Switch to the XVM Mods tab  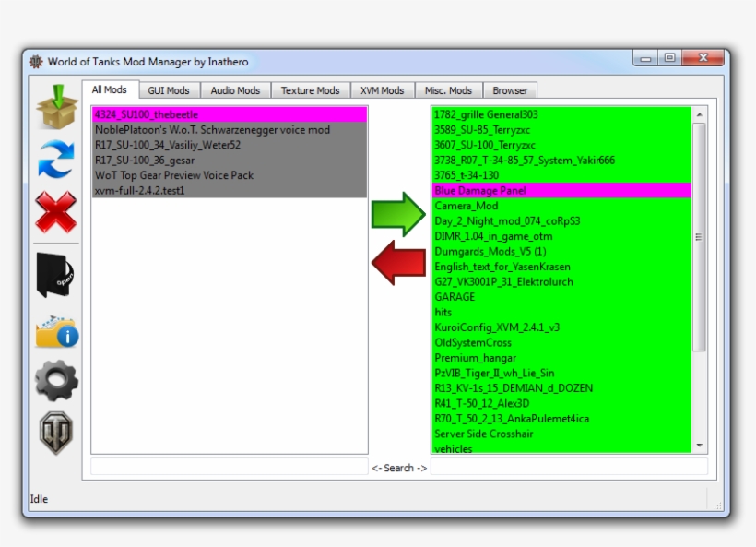[x=383, y=90]
